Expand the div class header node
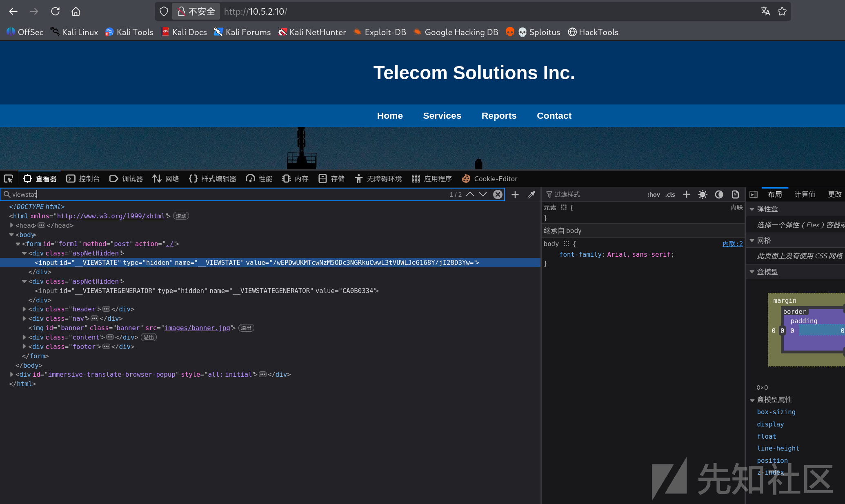 point(24,309)
